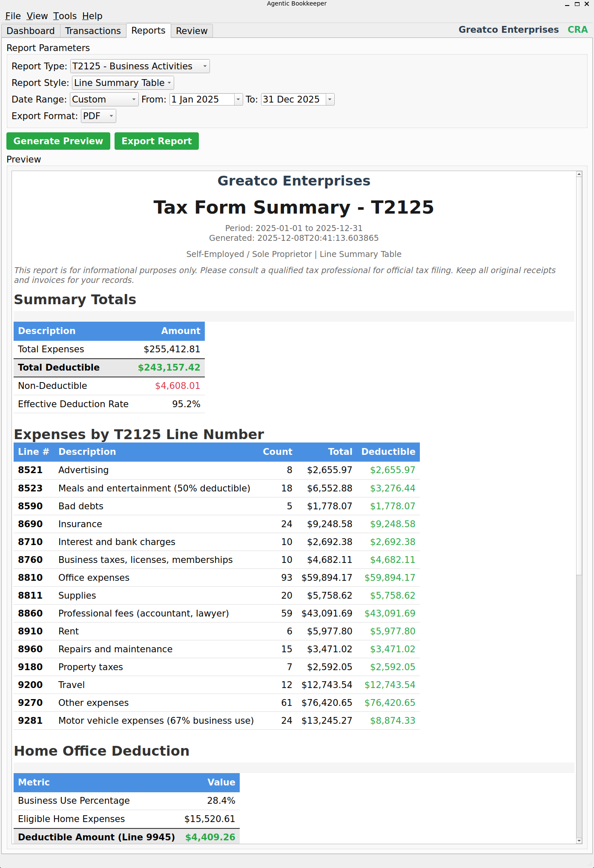The height and width of the screenshot is (868, 594).
Task: Open the To date picker arrow
Action: 330,100
